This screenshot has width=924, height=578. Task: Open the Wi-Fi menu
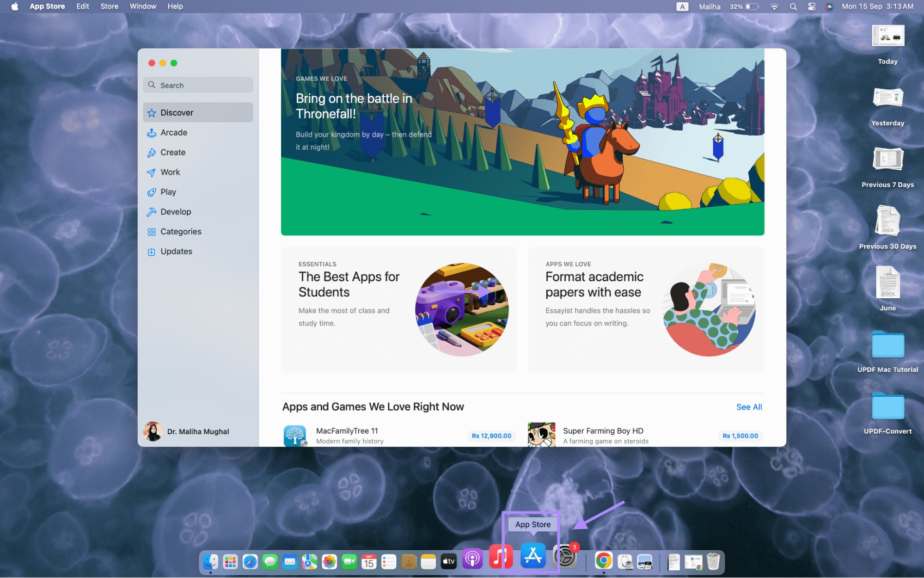click(774, 6)
